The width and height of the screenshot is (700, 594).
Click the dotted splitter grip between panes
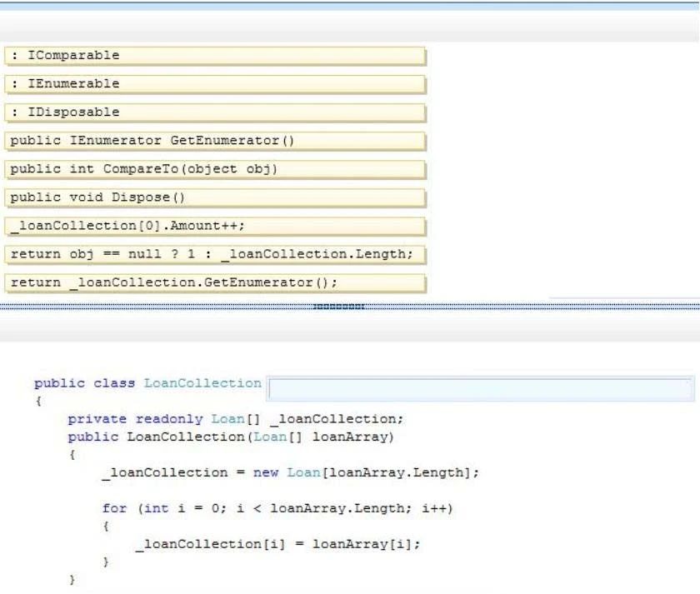(339, 306)
